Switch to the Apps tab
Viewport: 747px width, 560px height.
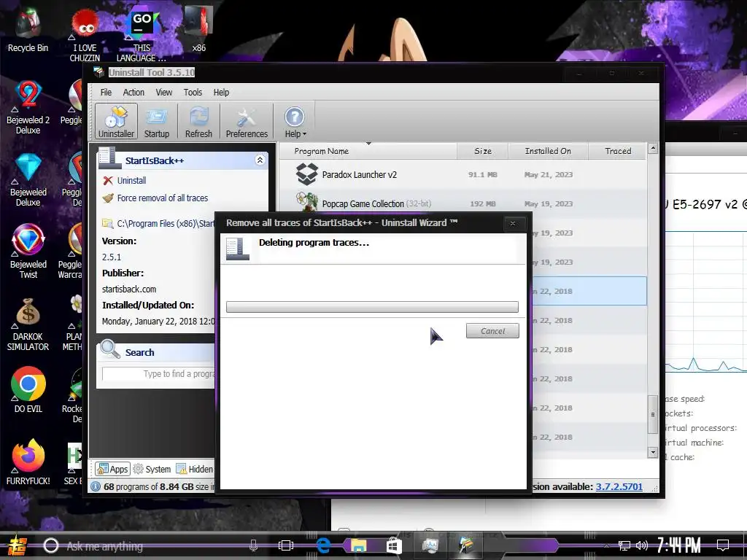pos(112,469)
